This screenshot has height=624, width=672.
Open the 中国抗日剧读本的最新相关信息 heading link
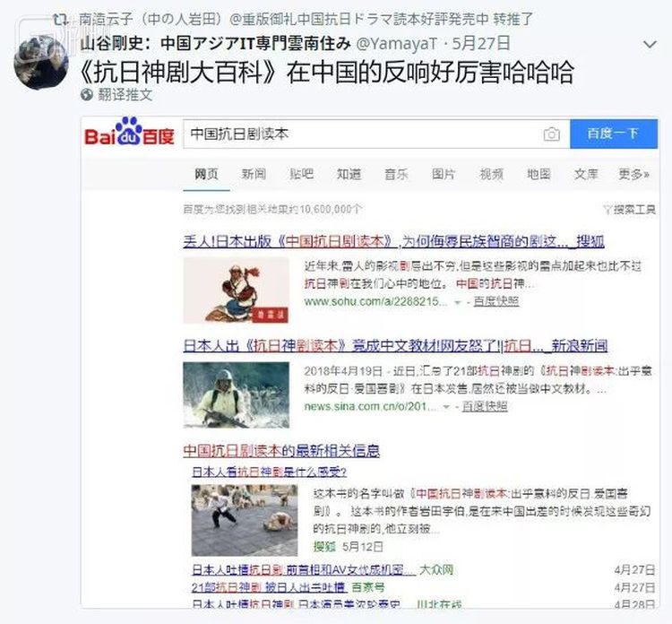(280, 450)
